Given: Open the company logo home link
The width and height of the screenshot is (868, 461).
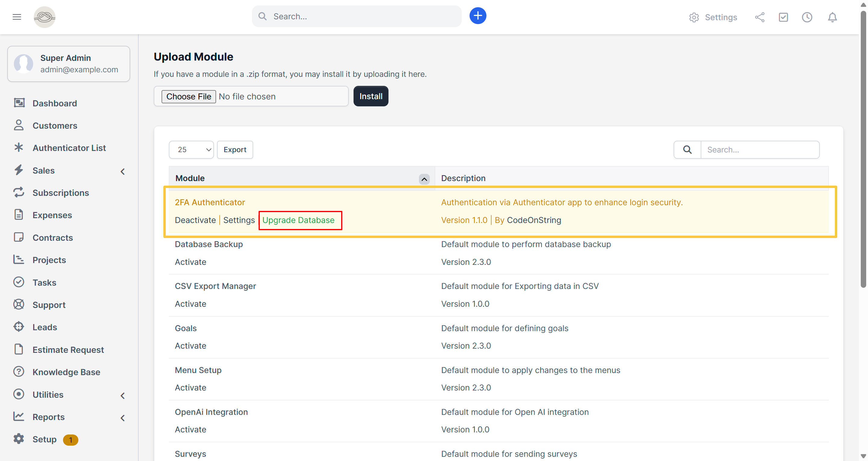Looking at the screenshot, I should tap(45, 17).
